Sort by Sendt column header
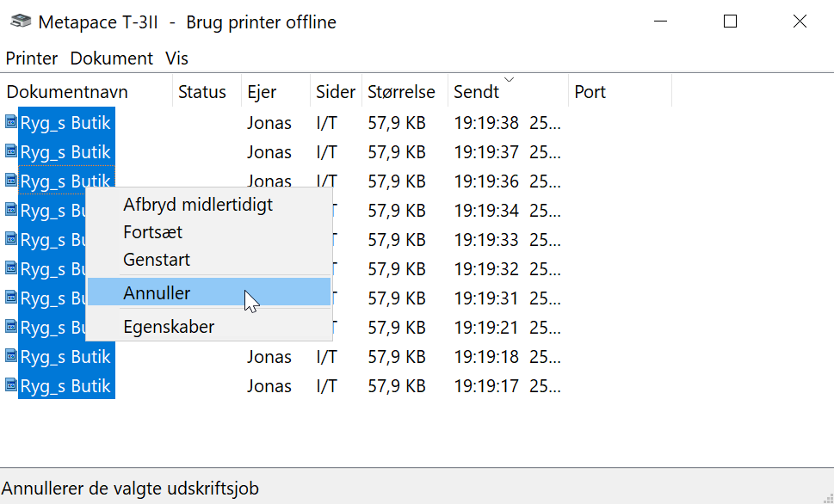The height and width of the screenshot is (504, 834). tap(476, 92)
